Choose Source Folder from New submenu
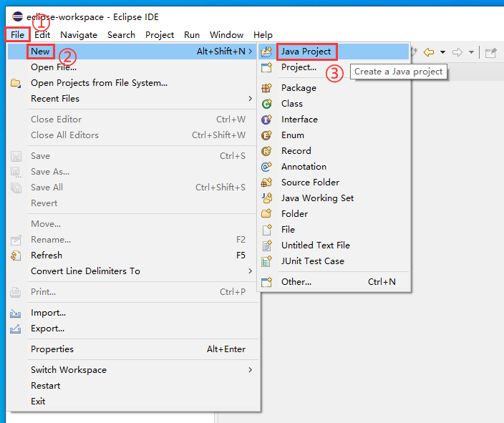Viewport: 504px width, 423px height. tap(310, 183)
